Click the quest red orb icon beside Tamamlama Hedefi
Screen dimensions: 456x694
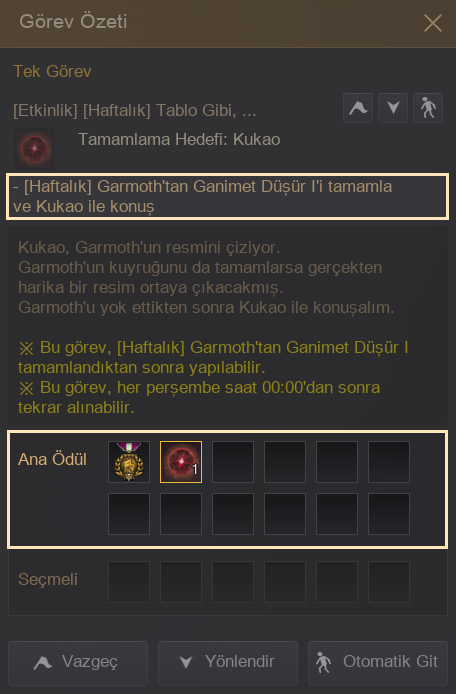pyautogui.click(x=34, y=149)
